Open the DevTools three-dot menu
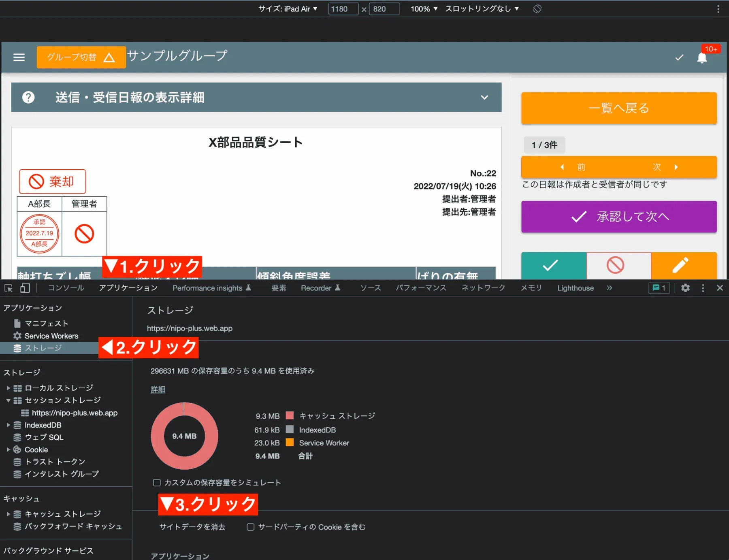This screenshot has width=729, height=560. click(x=703, y=288)
